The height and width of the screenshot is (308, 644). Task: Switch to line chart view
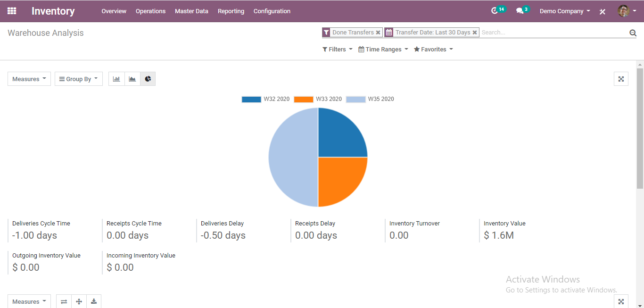132,79
